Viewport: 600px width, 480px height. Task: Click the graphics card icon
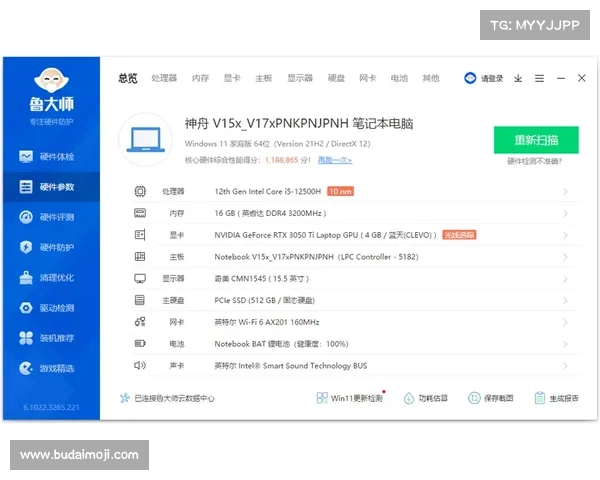[x=140, y=235]
